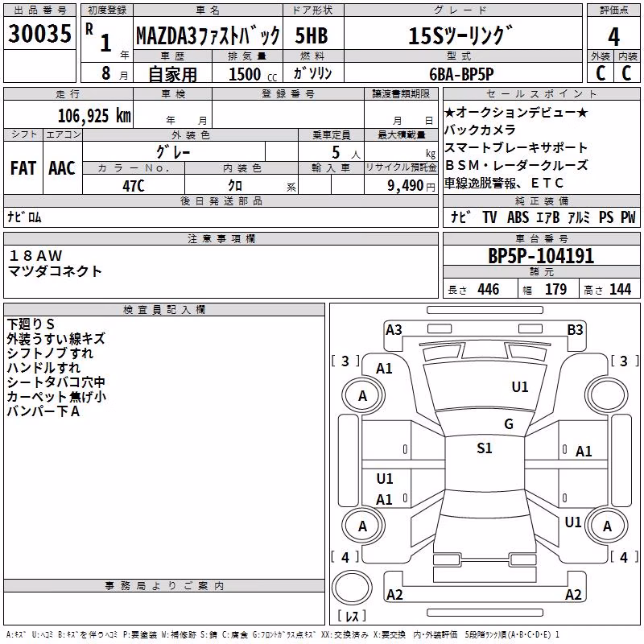Click the height value 144
644x644 pixels.
tap(620, 290)
